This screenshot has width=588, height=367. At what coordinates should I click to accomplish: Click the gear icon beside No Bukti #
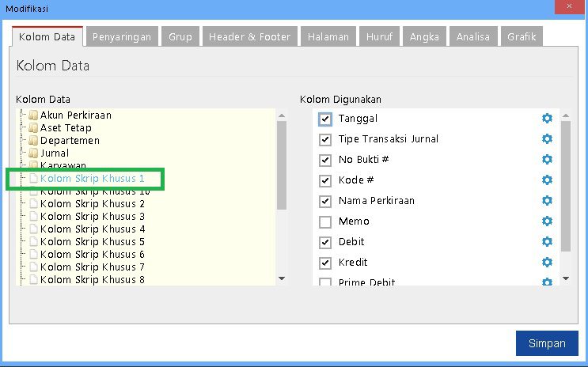tap(547, 160)
